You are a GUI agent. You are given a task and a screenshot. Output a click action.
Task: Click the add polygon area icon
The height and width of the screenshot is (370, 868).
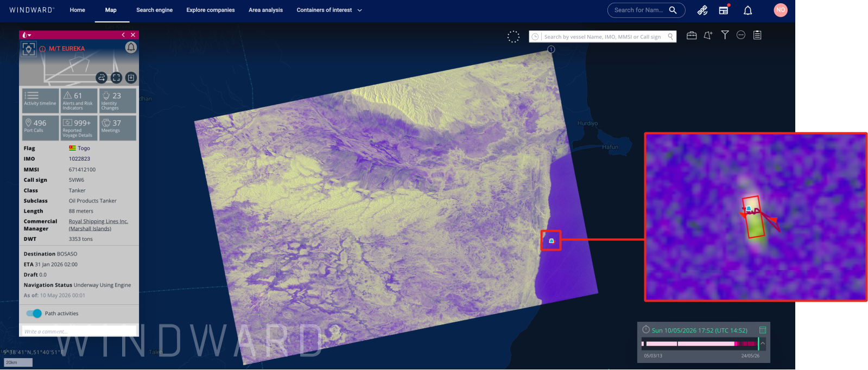[708, 35]
